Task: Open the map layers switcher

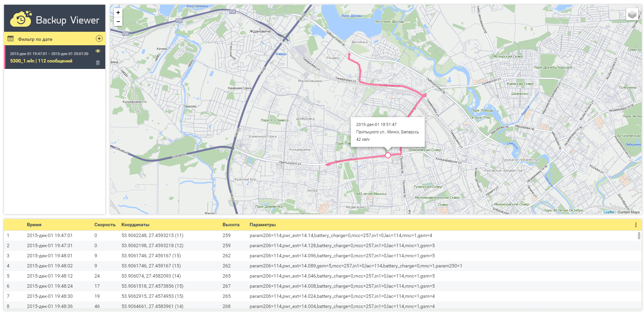Action: (632, 15)
